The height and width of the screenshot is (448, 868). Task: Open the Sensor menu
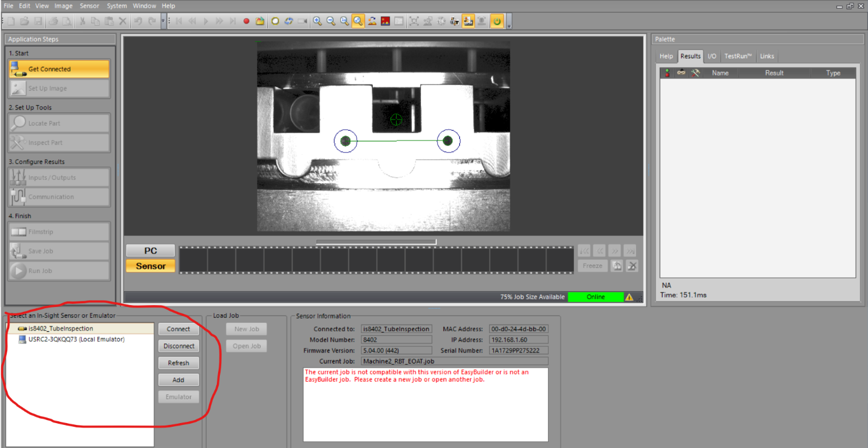tap(89, 5)
